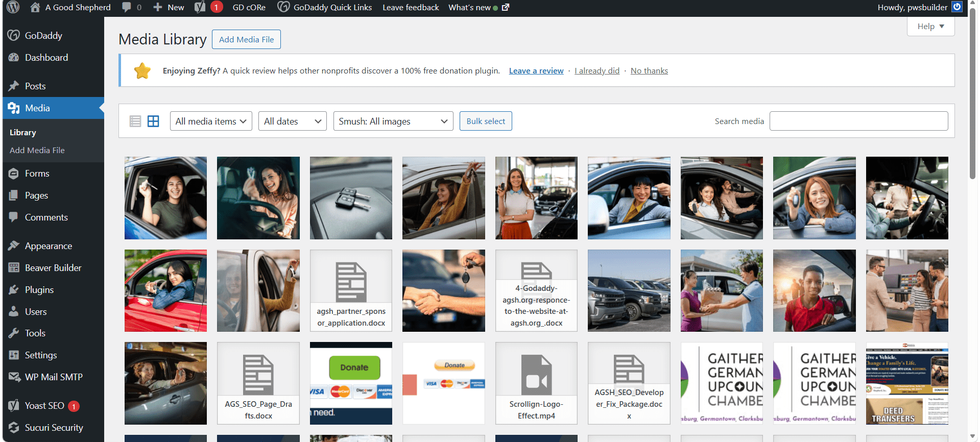Expand the Help panel tab
The width and height of the screenshot is (980, 442).
coord(930,27)
